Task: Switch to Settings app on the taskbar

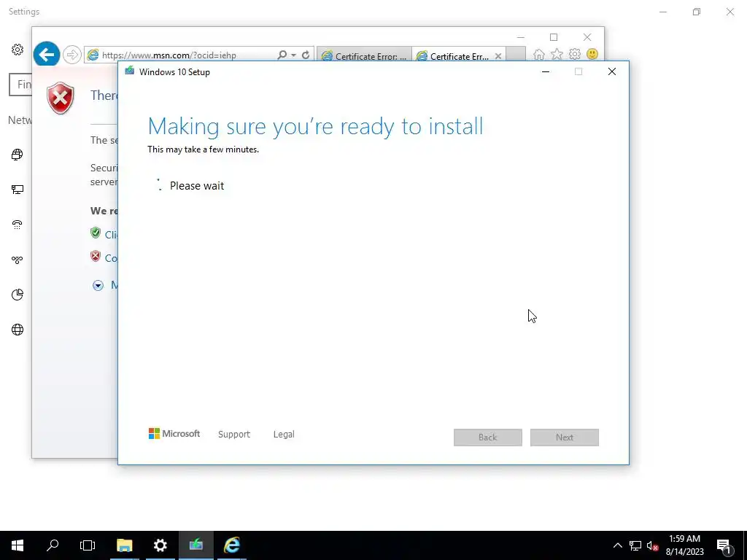Action: click(160, 545)
